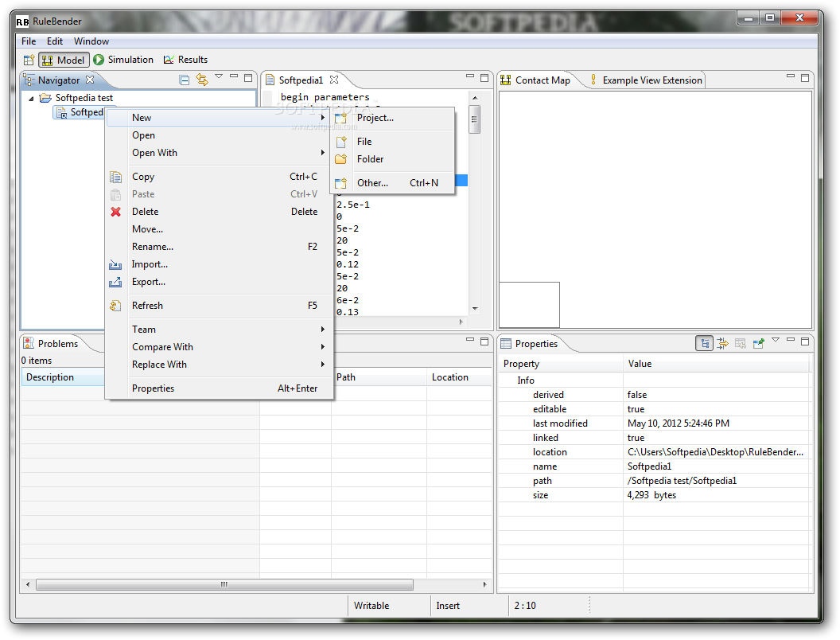Sort by Path column header

pyautogui.click(x=379, y=377)
